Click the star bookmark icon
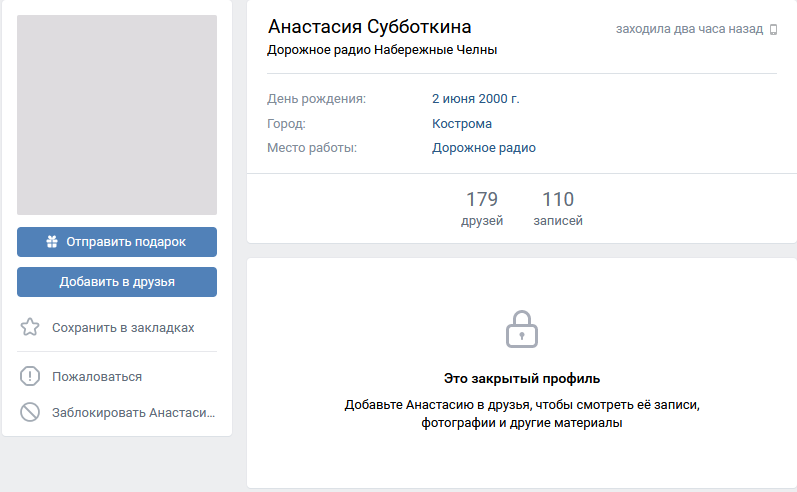The height and width of the screenshot is (492, 797). [x=30, y=327]
